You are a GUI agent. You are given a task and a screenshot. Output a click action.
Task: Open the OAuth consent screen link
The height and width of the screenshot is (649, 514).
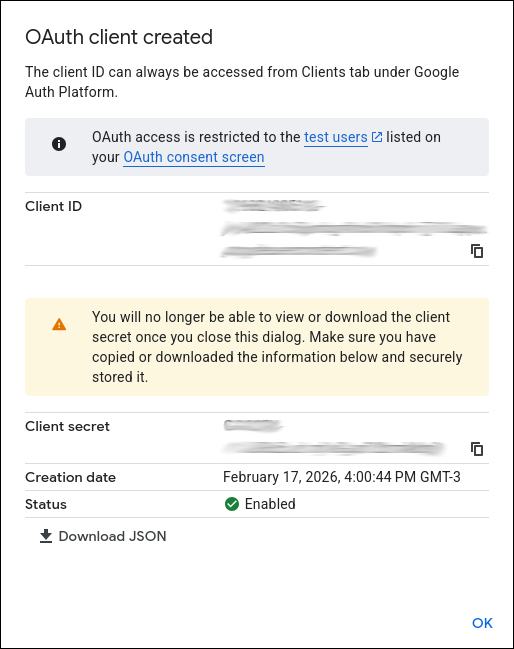pyautogui.click(x=194, y=157)
